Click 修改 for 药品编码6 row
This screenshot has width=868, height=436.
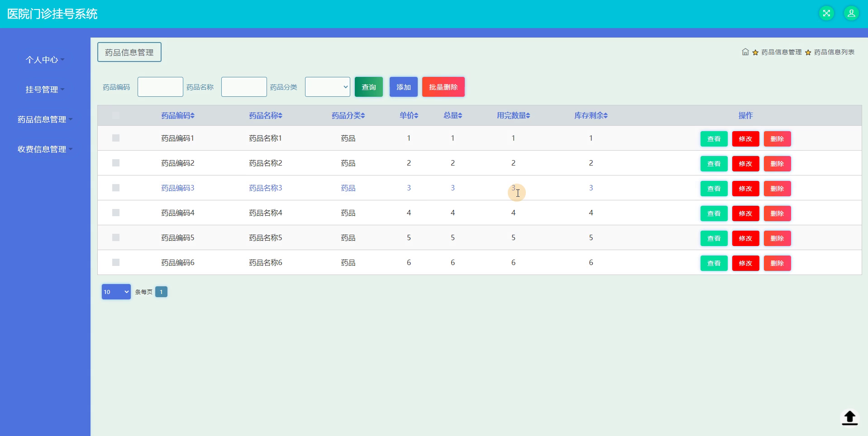pos(746,263)
